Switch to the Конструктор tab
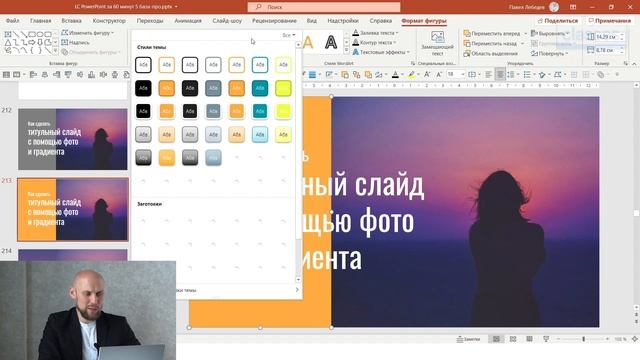Viewport: 640px width, 360px height. tap(109, 20)
